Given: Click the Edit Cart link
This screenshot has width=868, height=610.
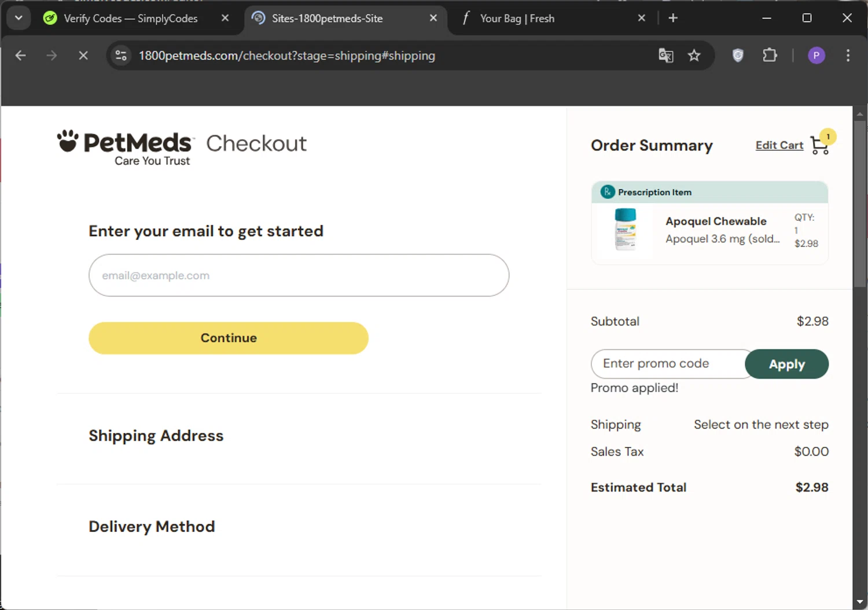Looking at the screenshot, I should pyautogui.click(x=779, y=145).
